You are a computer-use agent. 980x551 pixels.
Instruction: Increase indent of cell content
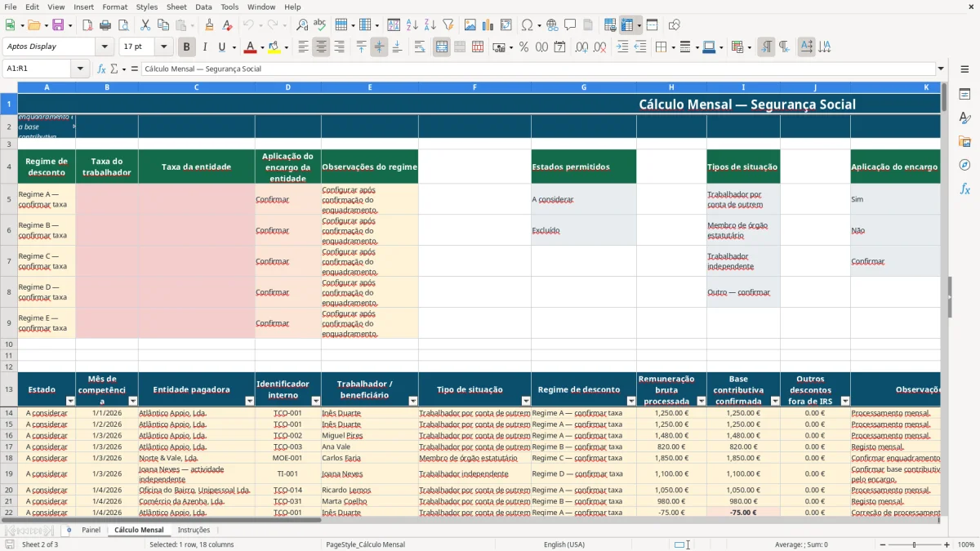click(x=622, y=47)
